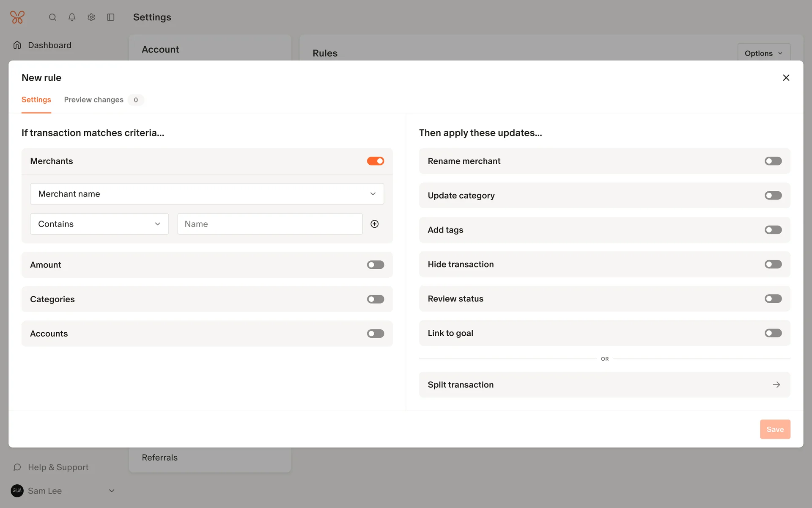Screen dimensions: 812x508
Task: Click the Dashboard home icon
Action: click(17, 45)
